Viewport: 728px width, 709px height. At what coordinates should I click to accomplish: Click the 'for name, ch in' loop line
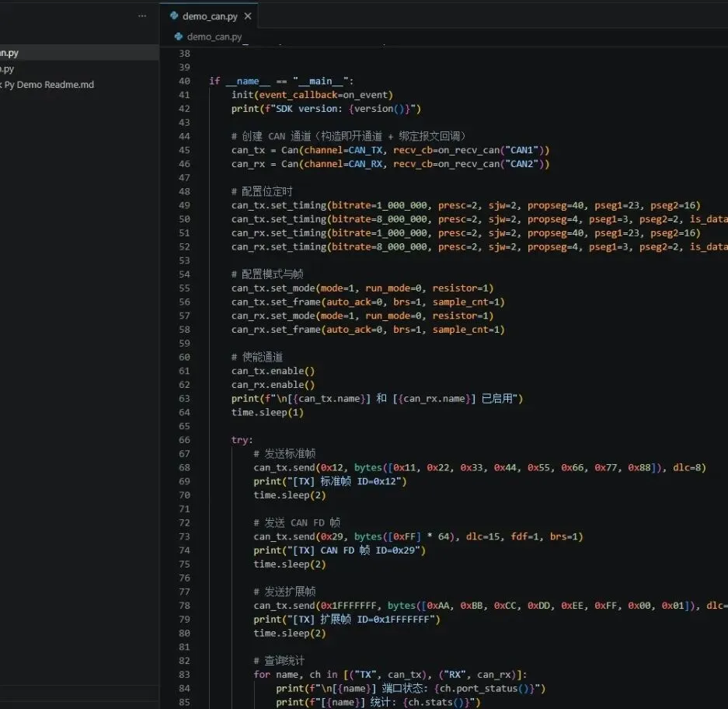pos(391,675)
